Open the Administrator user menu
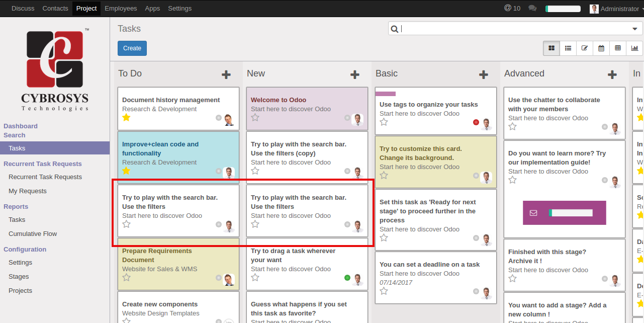Image resolution: width=644 pixels, height=323 pixels. (x=616, y=9)
